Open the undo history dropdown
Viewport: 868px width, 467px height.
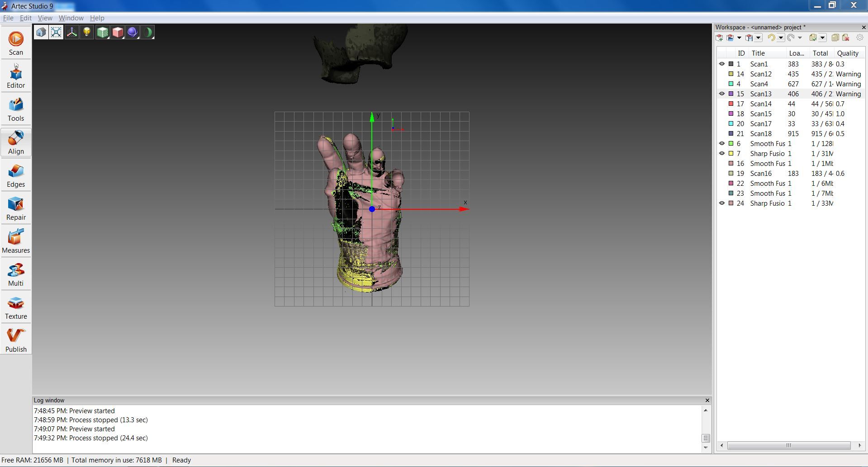(x=781, y=38)
